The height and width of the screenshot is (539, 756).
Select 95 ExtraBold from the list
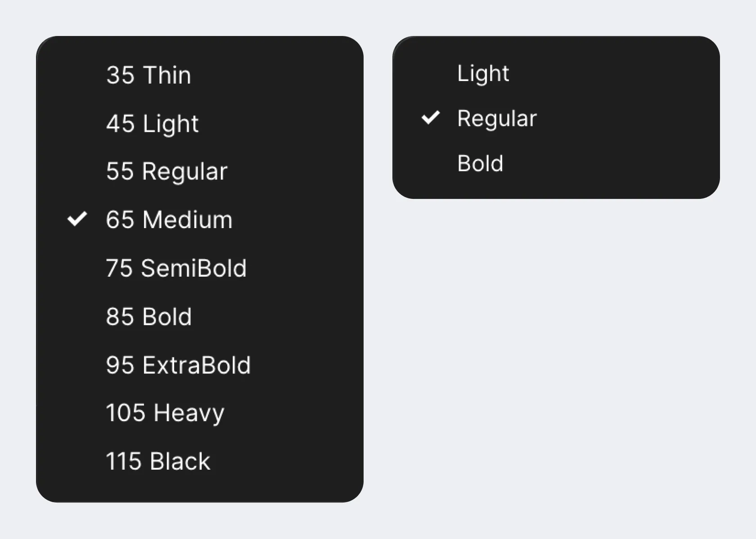click(178, 365)
